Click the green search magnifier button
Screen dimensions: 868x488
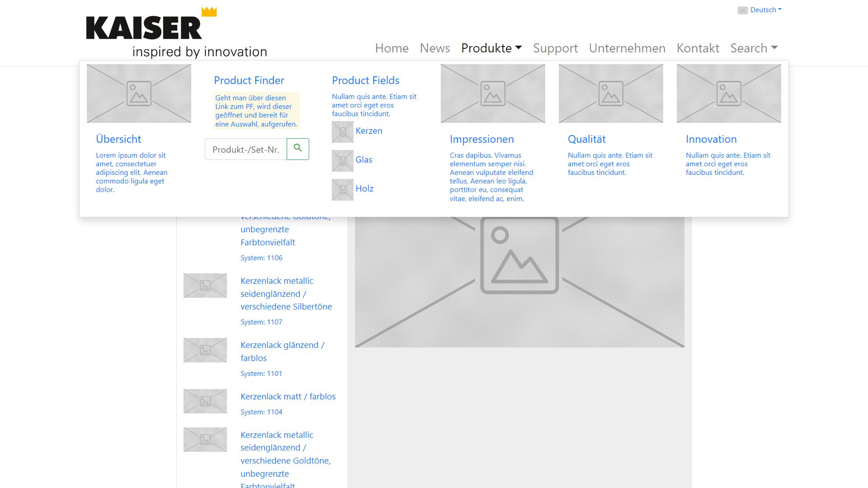pyautogui.click(x=297, y=149)
